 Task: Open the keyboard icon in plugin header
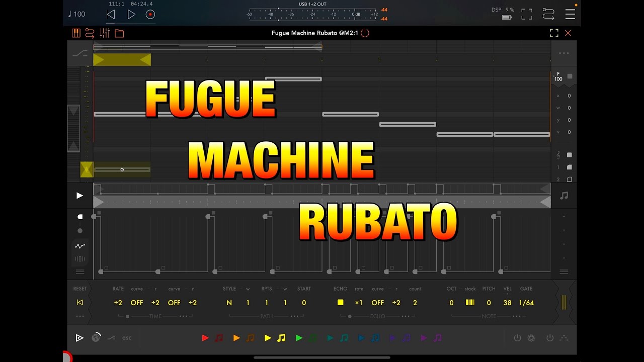click(x=76, y=33)
